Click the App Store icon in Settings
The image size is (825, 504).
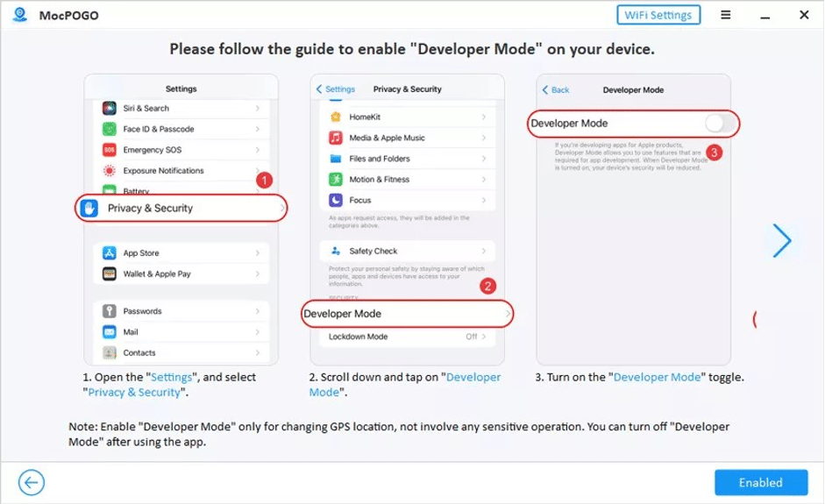[x=110, y=253]
